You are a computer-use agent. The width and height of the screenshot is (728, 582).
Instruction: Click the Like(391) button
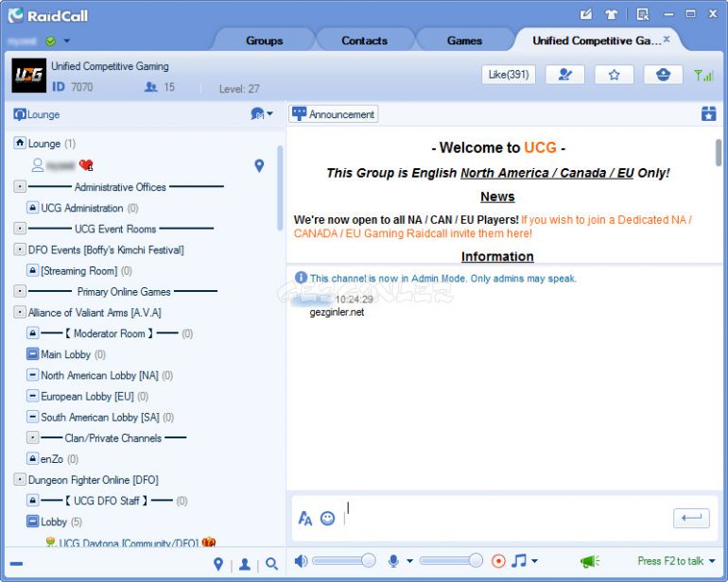(x=508, y=75)
